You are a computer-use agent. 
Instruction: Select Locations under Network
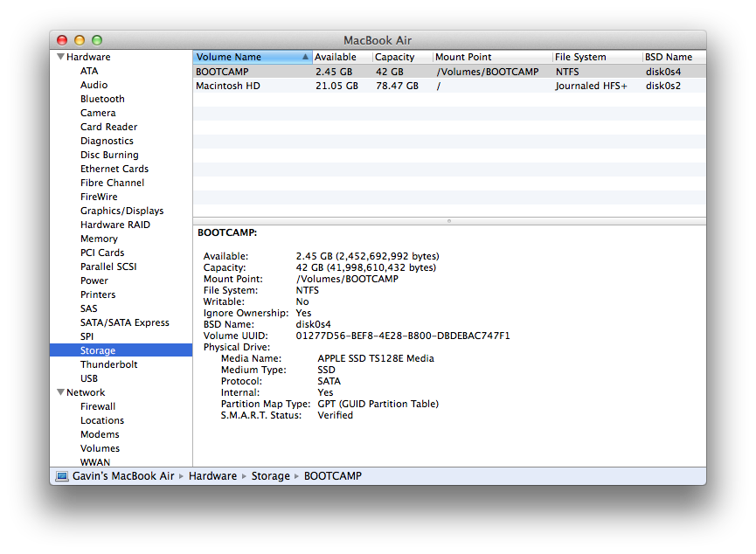102,420
